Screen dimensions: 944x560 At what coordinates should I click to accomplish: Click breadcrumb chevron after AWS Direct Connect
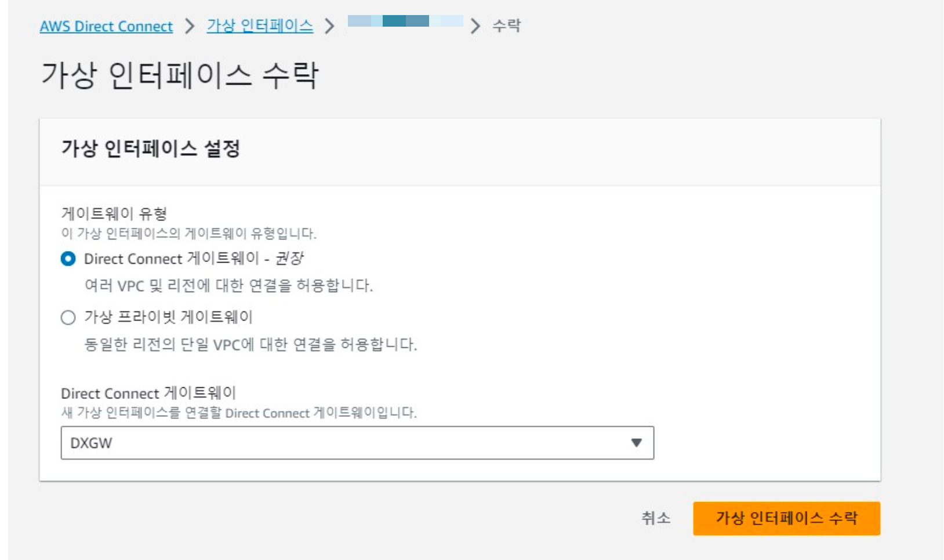point(189,26)
